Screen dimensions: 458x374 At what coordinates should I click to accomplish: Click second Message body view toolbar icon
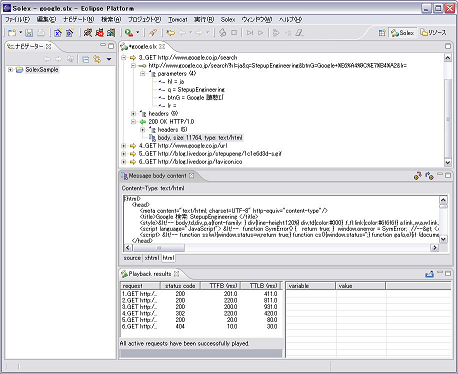point(429,176)
